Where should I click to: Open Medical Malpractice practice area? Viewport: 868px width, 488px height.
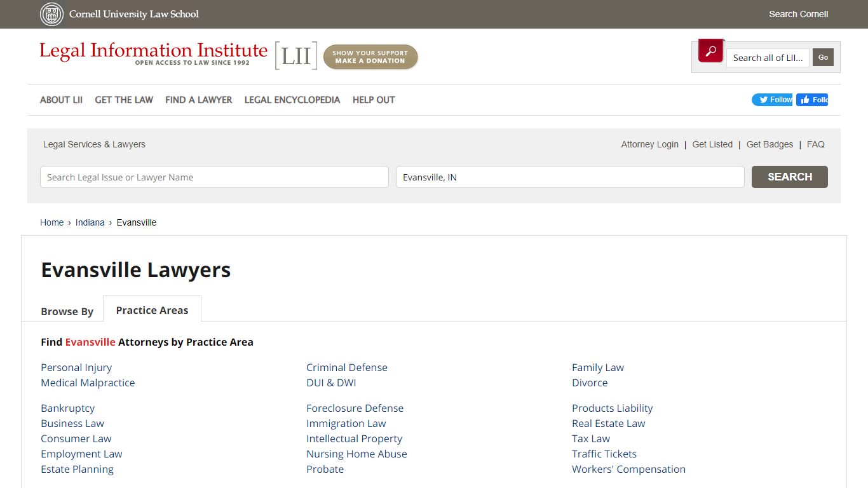tap(88, 383)
